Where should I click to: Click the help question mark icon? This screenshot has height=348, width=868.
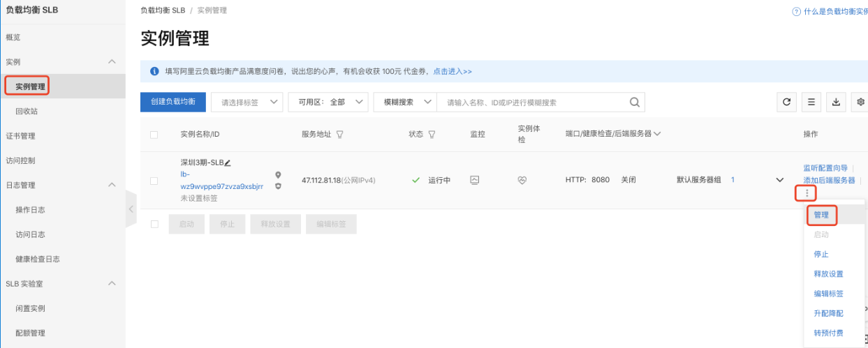796,12
